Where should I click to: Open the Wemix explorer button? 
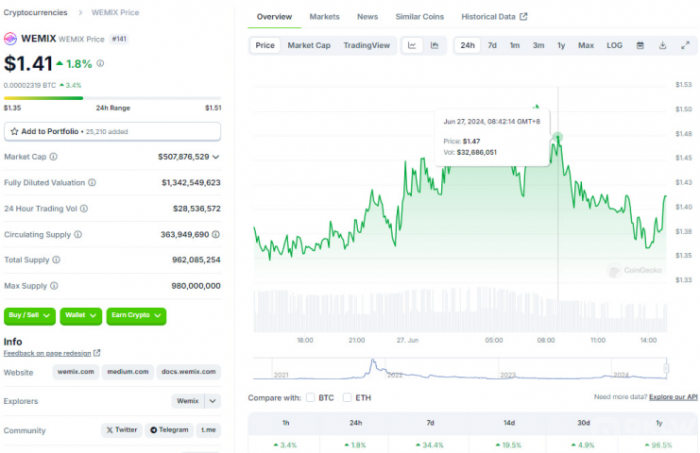click(188, 401)
